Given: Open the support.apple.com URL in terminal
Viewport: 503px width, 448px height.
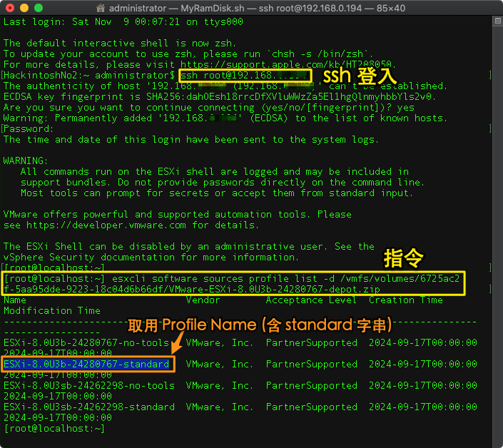Looking at the screenshot, I should [286, 64].
